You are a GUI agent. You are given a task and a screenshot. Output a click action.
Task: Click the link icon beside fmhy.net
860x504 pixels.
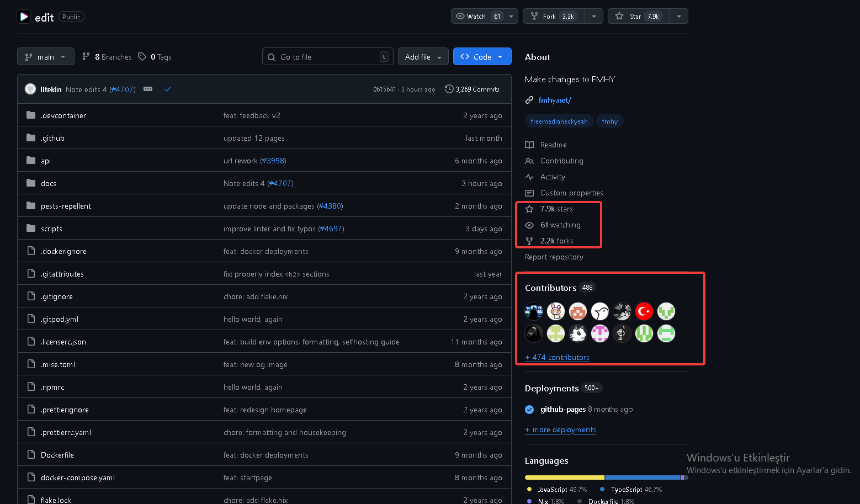coord(529,100)
